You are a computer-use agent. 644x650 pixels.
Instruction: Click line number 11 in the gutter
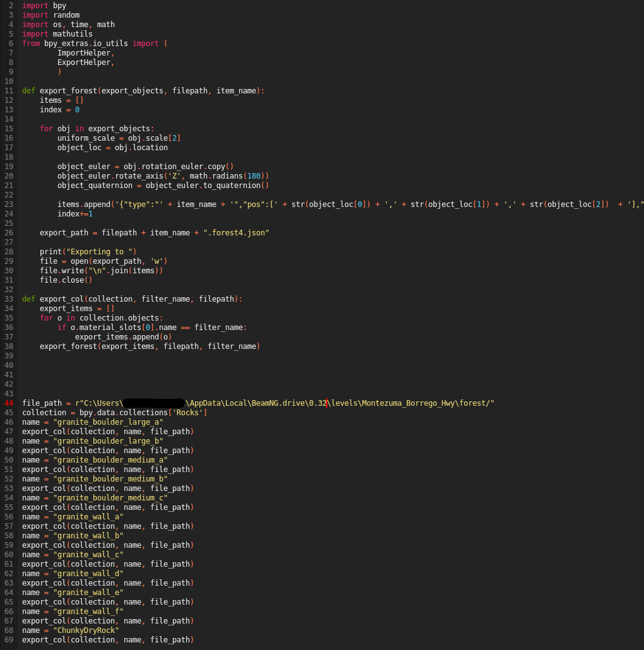coord(9,90)
